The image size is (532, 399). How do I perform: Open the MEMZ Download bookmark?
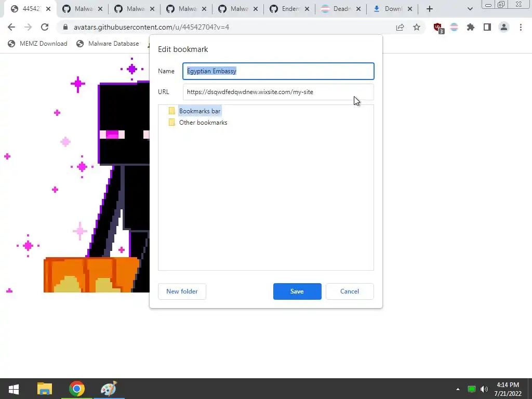[x=37, y=44]
